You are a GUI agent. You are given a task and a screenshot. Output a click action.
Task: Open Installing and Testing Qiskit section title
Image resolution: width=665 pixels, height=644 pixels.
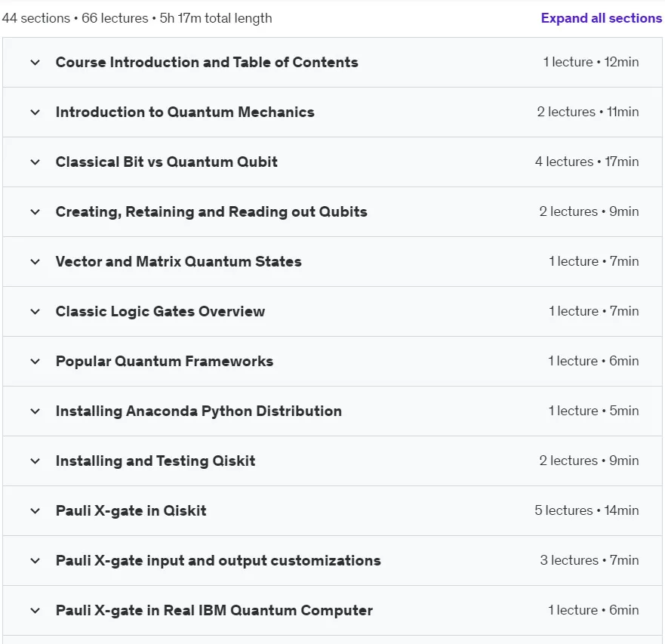point(155,461)
